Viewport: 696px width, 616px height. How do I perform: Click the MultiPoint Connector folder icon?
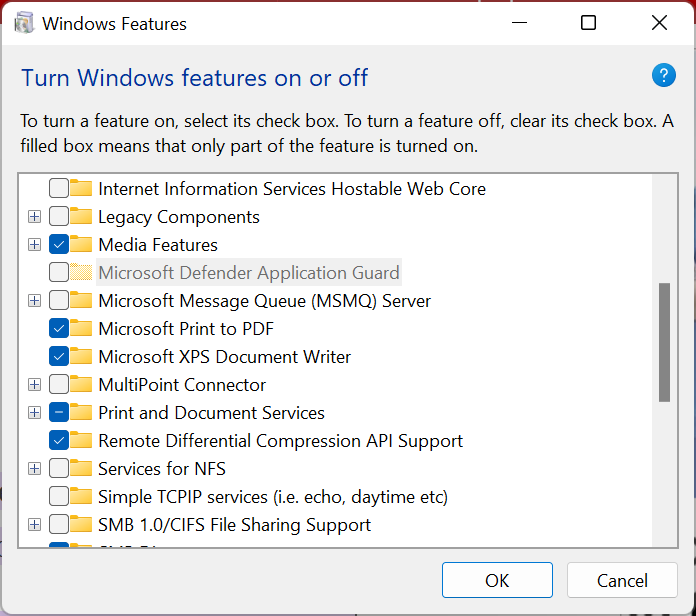tap(81, 384)
